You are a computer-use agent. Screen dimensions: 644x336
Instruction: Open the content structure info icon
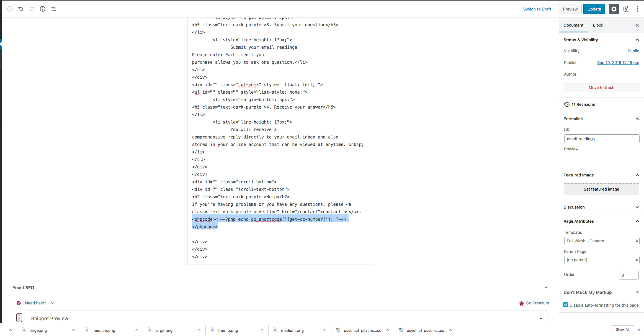[43, 9]
